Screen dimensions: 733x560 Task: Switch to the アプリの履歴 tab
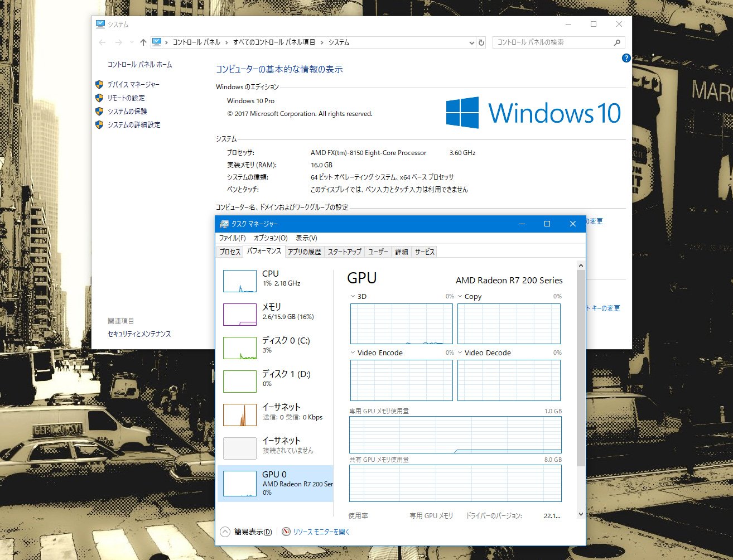pyautogui.click(x=305, y=252)
